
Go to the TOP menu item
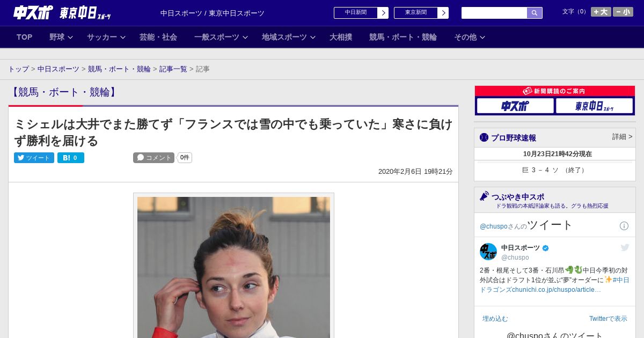25,37
